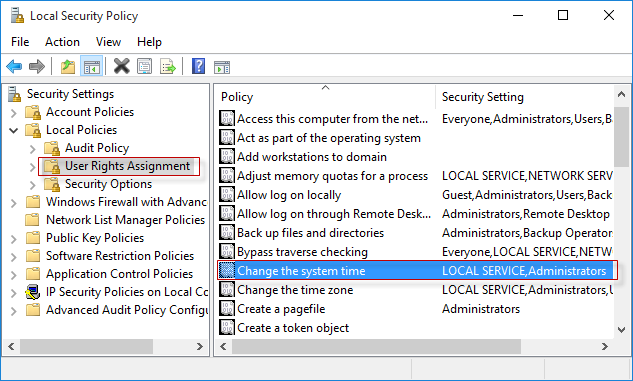The height and width of the screenshot is (381, 633).
Task: Select User Rights Assignment in the tree
Action: (x=128, y=166)
